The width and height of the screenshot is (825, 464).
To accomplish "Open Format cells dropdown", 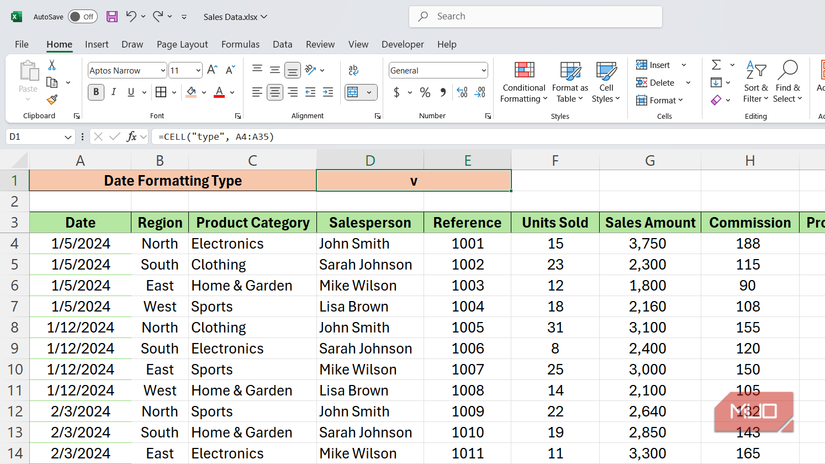I will click(659, 100).
